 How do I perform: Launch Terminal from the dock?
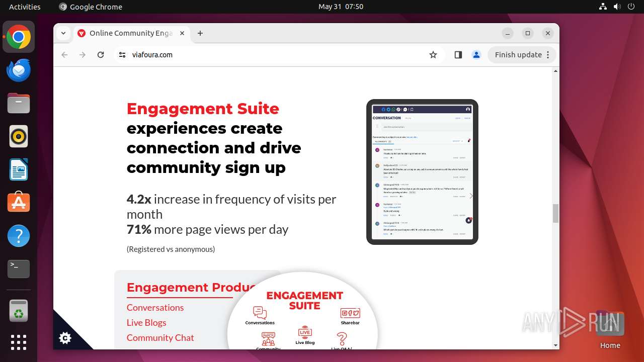tap(19, 269)
